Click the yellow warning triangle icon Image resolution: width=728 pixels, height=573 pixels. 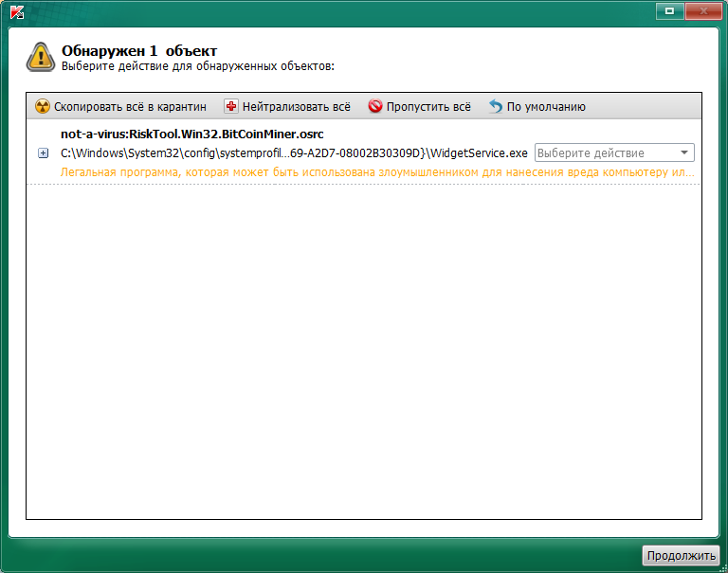click(x=41, y=57)
